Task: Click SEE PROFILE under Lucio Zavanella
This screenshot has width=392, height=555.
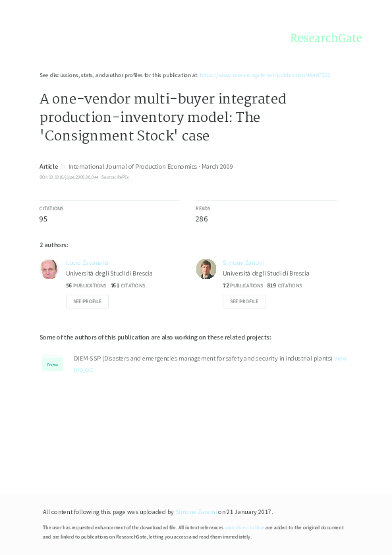Action: (x=87, y=301)
